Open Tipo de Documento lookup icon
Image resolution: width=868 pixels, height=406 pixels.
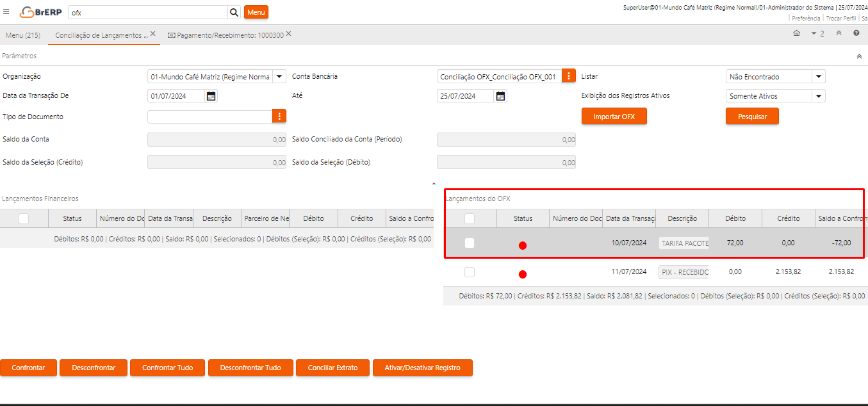click(x=279, y=116)
